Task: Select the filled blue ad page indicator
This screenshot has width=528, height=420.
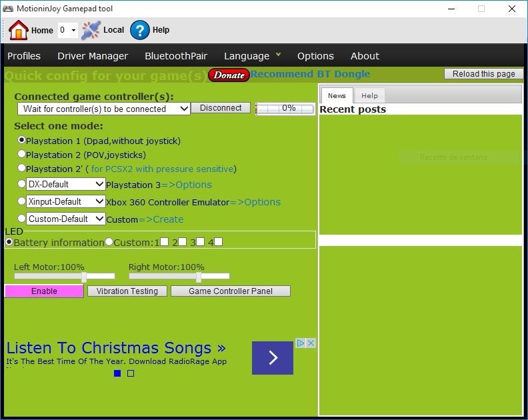Action: 117,373
